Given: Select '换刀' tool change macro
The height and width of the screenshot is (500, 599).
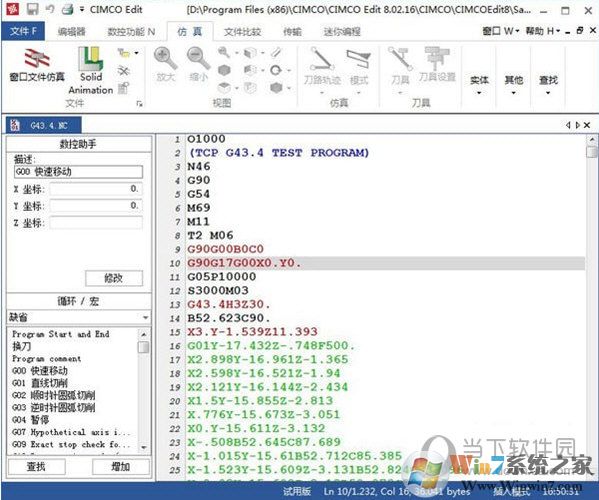Looking at the screenshot, I should [x=21, y=346].
